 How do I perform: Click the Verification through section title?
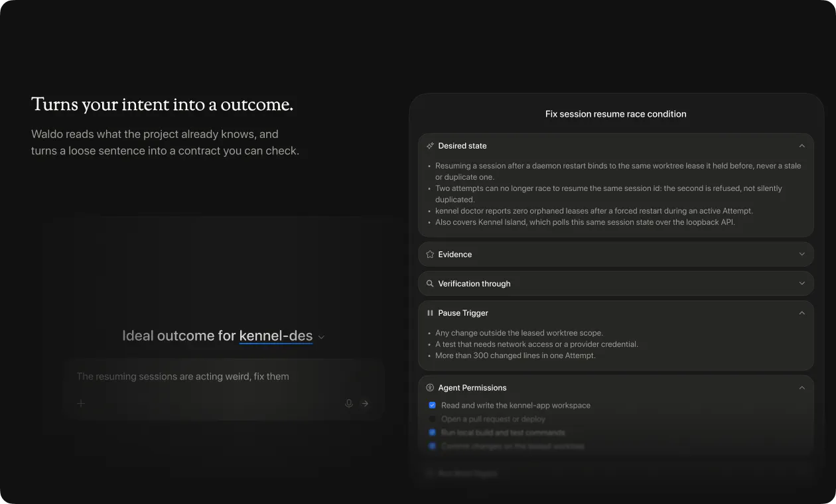474,284
